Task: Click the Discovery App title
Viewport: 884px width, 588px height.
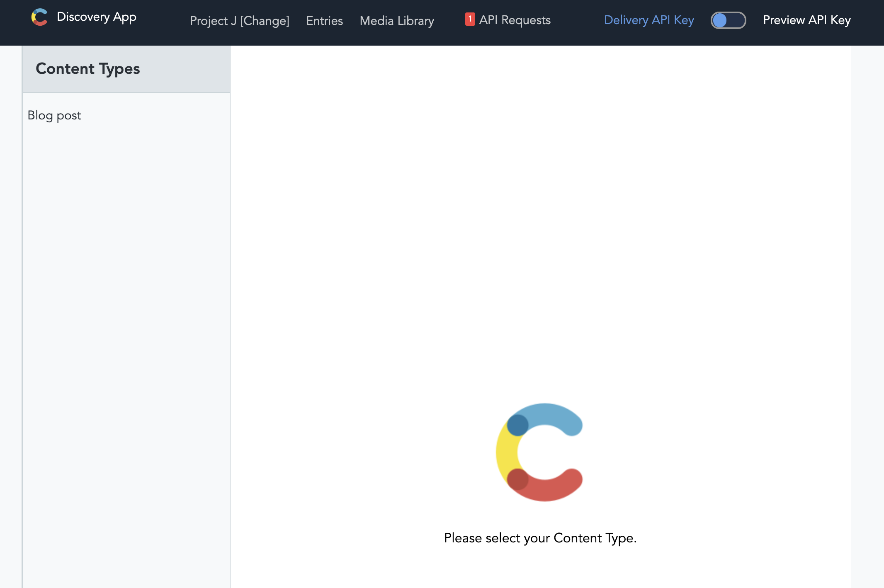Action: point(96,17)
